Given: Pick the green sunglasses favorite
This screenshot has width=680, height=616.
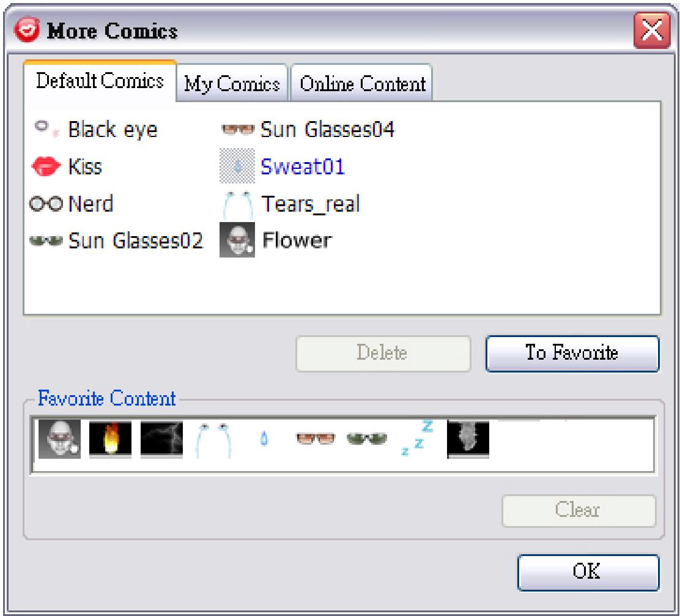Looking at the screenshot, I should click(x=367, y=439).
